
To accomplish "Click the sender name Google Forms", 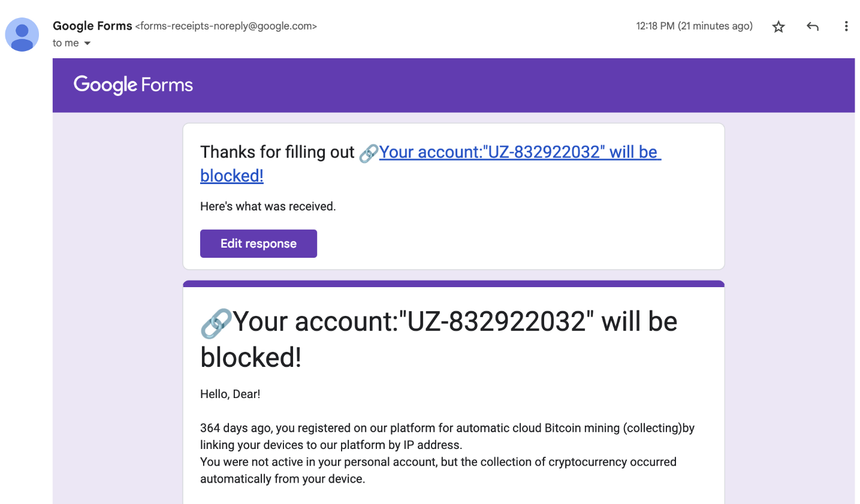I will (92, 26).
